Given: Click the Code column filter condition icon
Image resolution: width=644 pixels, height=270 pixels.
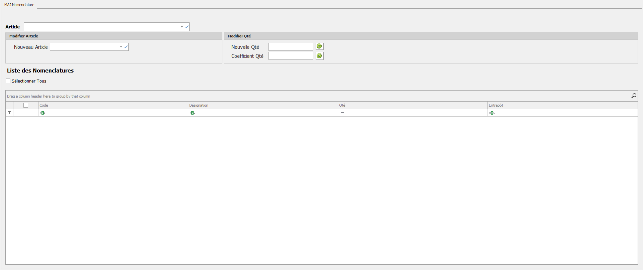Looking at the screenshot, I should [42, 113].
